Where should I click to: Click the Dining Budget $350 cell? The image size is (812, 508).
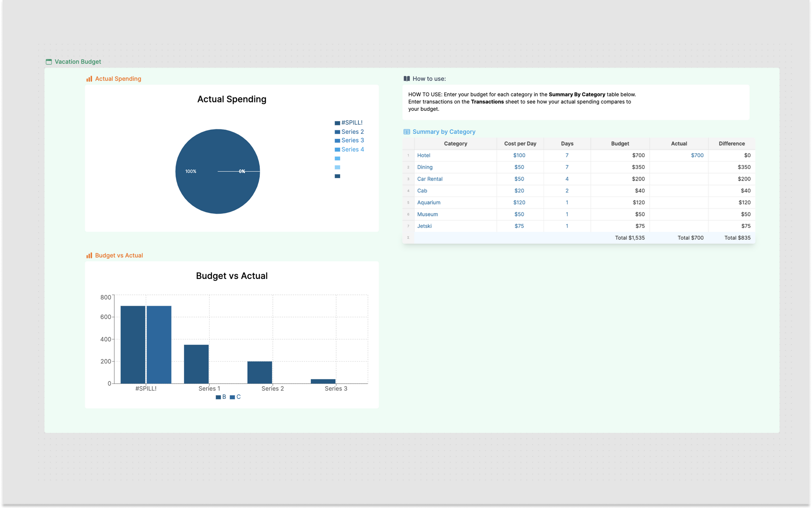click(x=620, y=167)
